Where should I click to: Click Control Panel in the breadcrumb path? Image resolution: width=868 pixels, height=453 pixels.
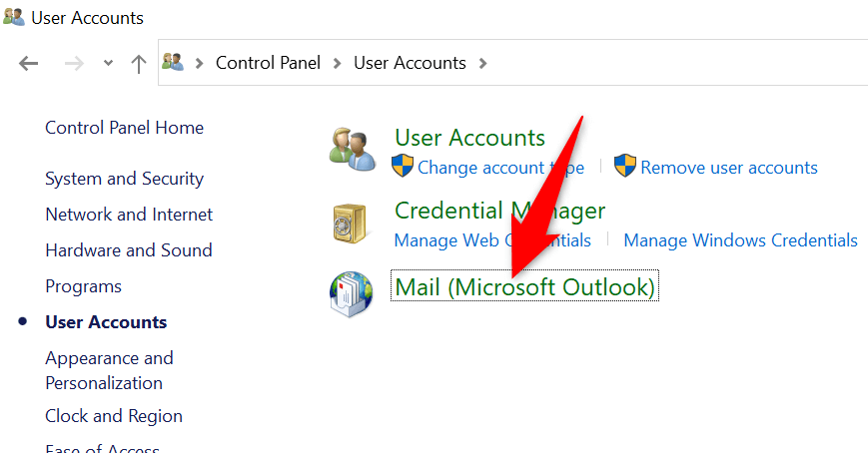point(269,63)
